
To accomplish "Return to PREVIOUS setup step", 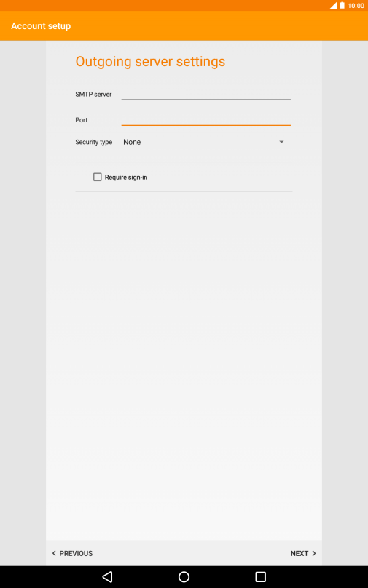I will pyautogui.click(x=72, y=553).
